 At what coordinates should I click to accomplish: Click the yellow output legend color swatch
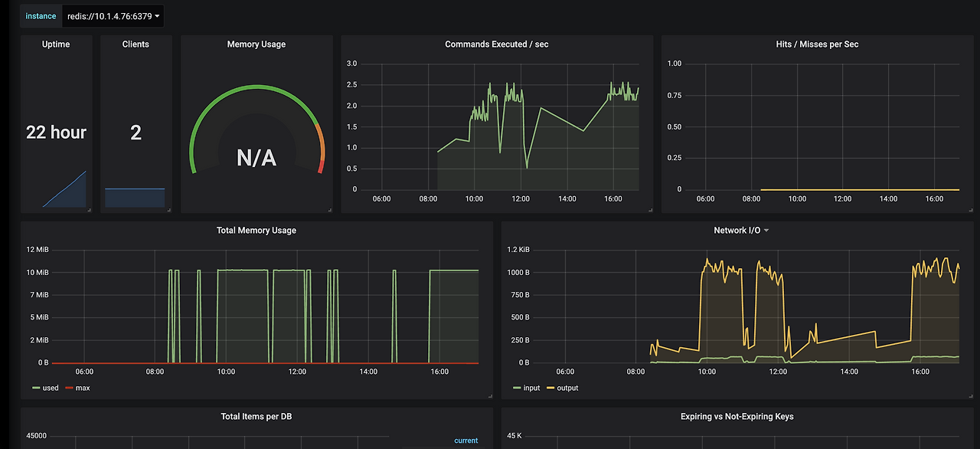(550, 388)
